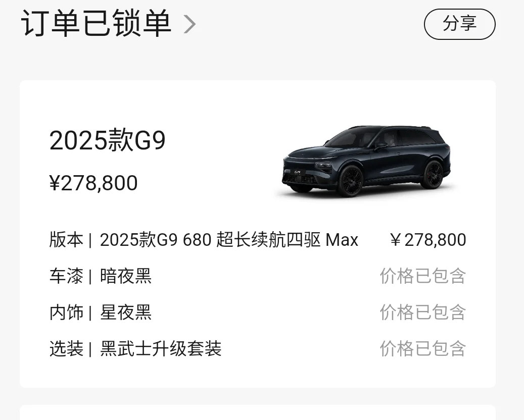Open the 订单已锁单 order status header
The image size is (524, 420).
point(108,23)
